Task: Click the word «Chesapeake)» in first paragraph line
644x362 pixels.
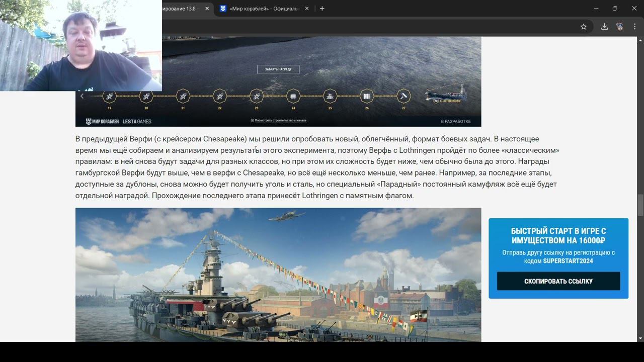Action: (225, 139)
